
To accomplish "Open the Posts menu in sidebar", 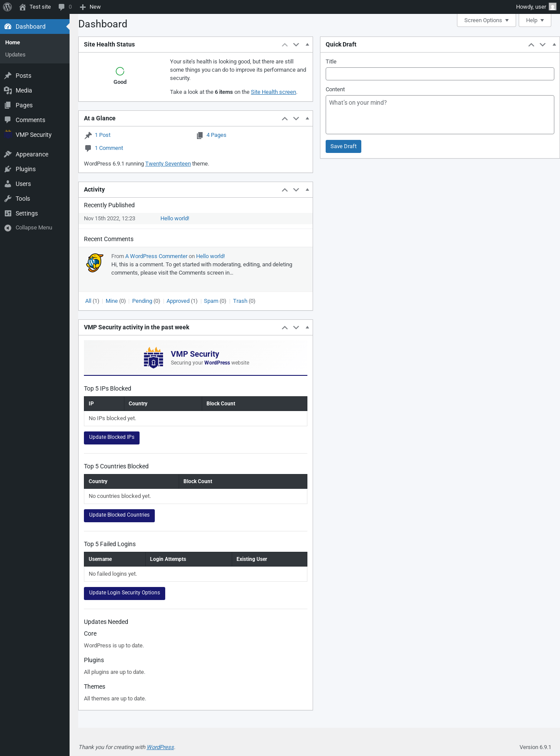I will point(35,76).
